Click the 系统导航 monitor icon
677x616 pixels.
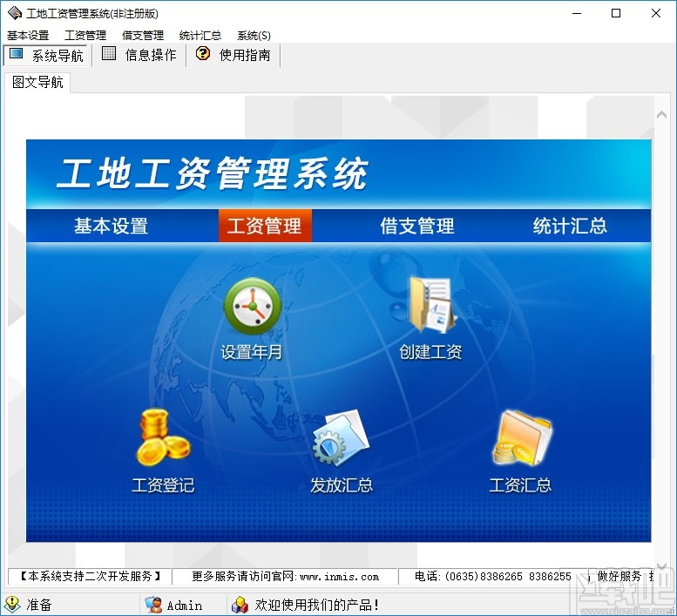pos(16,54)
